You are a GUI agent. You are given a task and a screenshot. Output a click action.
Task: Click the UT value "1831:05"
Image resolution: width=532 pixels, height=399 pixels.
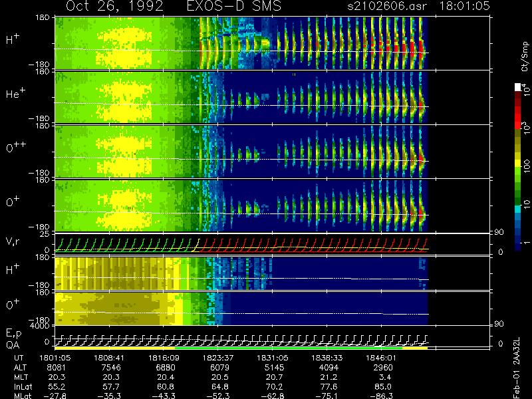coord(273,358)
